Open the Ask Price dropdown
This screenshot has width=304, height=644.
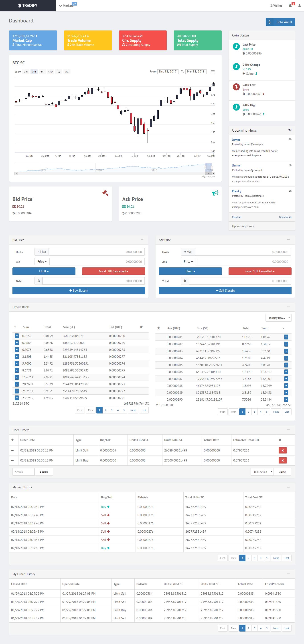188,261
